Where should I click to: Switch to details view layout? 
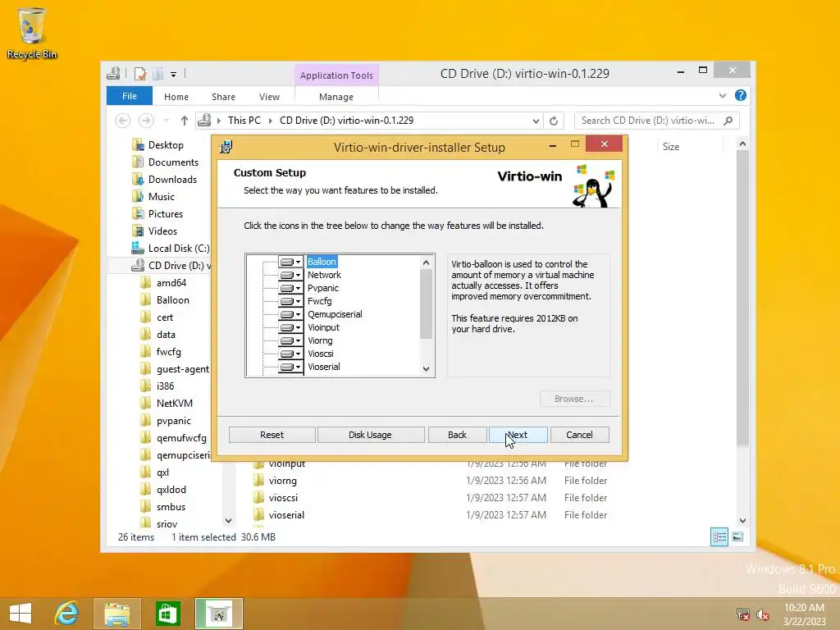pyautogui.click(x=719, y=536)
